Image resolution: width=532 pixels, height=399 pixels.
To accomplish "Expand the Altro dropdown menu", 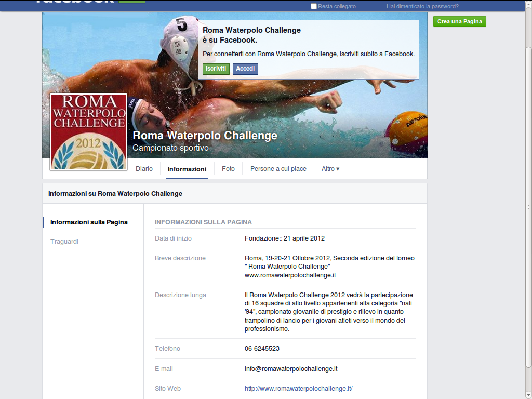I will pyautogui.click(x=330, y=169).
